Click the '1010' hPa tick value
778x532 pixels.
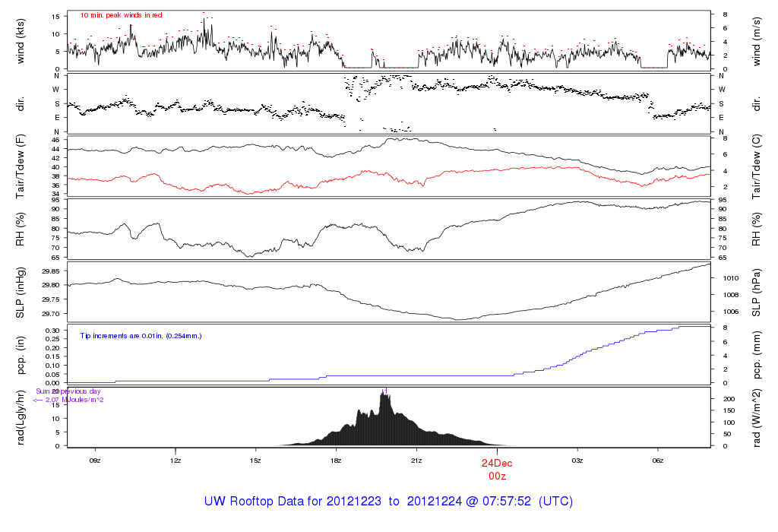tap(731, 278)
